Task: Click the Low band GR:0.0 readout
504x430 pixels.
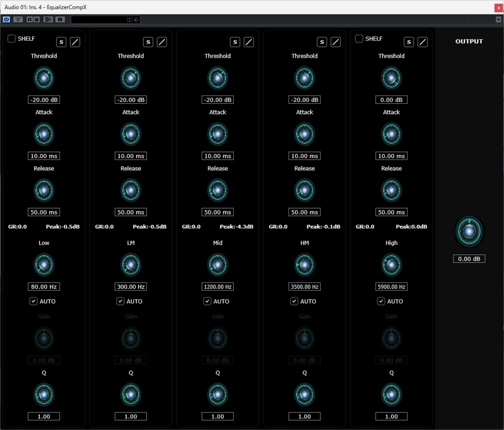Action: (17, 227)
